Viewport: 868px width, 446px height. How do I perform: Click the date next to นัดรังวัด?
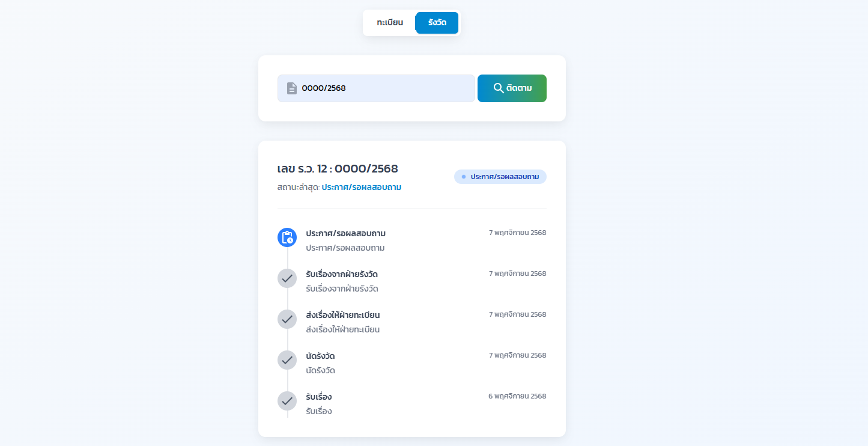(517, 355)
